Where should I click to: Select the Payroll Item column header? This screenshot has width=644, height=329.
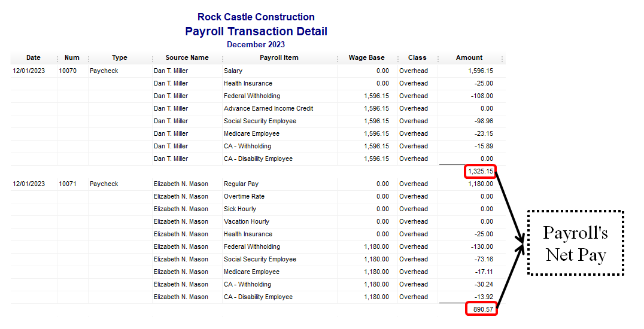279,58
